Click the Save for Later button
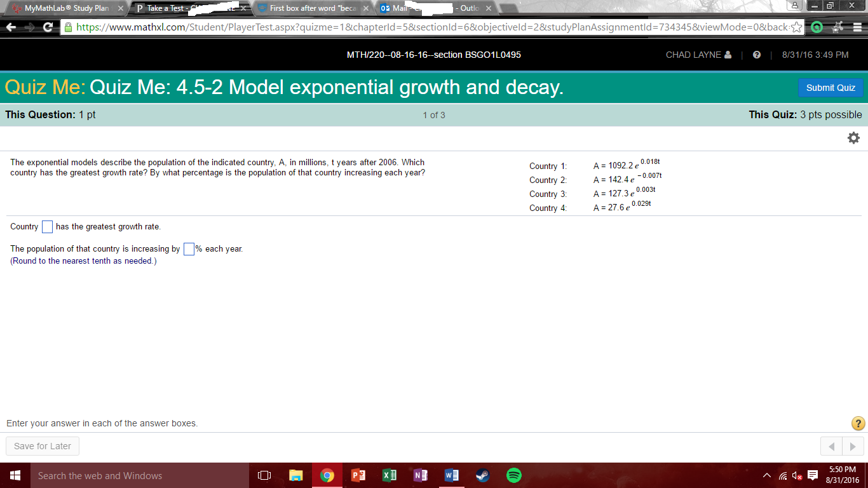Screen dimensions: 868x488 [x=43, y=446]
